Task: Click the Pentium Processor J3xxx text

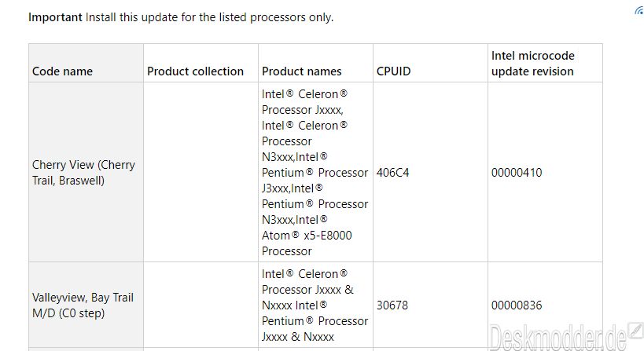Action: (315, 181)
